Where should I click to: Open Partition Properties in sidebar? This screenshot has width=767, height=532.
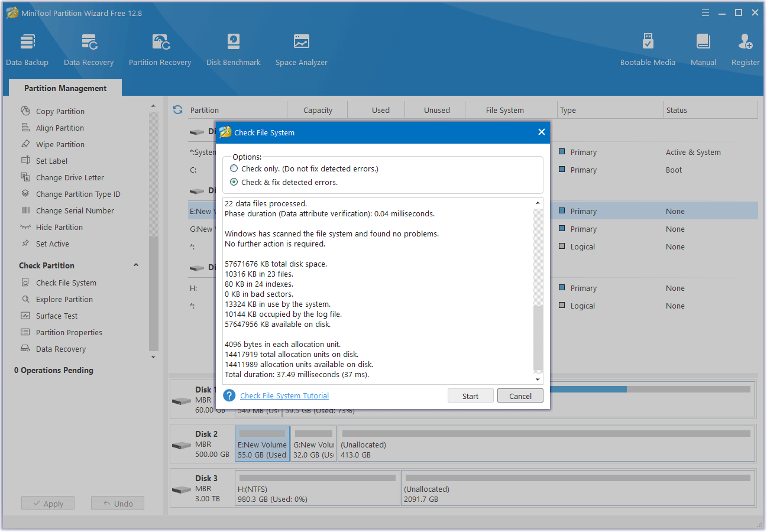click(69, 332)
